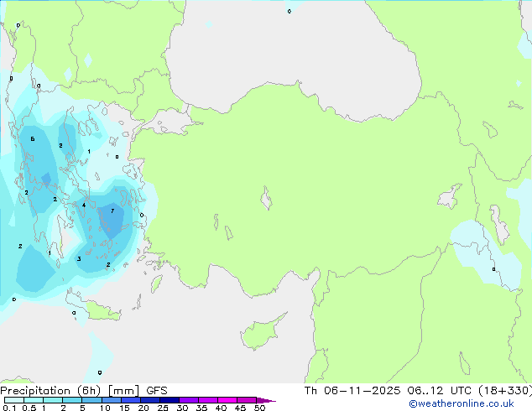Click the legend label "25"
Viewport: 532px width, 411px height.
pyautogui.click(x=163, y=408)
